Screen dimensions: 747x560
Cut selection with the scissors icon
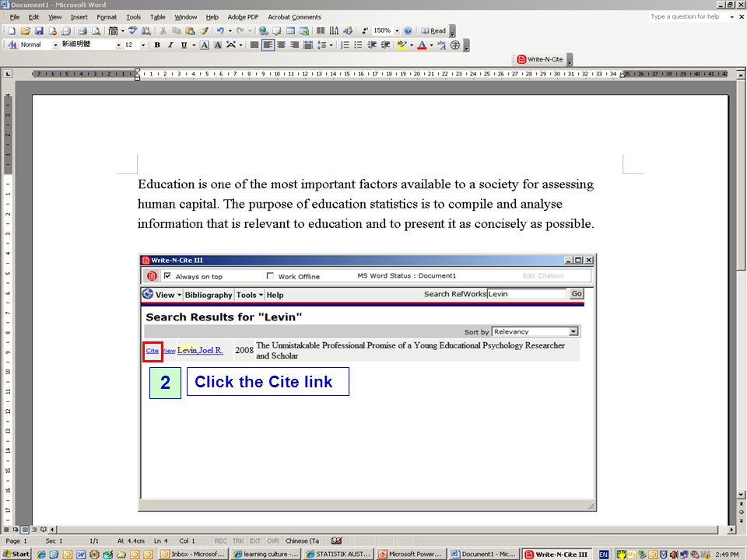click(163, 31)
